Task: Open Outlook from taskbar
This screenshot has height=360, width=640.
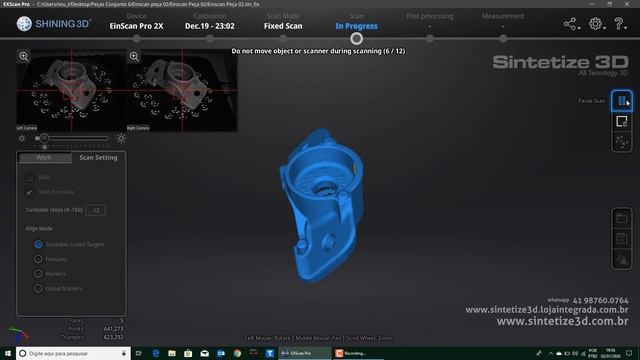Action: [221, 353]
